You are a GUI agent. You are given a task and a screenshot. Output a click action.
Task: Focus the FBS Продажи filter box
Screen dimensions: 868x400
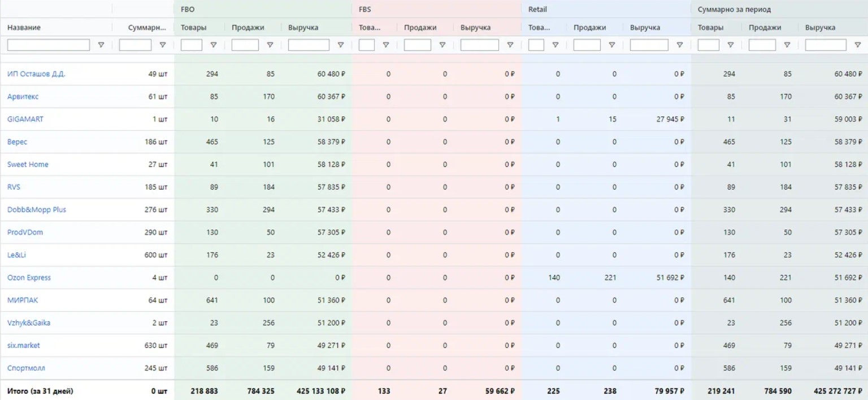[418, 45]
